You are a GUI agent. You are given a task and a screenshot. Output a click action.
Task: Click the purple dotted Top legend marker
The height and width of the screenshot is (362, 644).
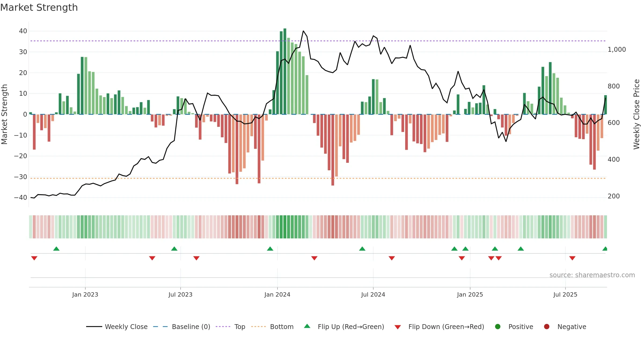[223, 327]
